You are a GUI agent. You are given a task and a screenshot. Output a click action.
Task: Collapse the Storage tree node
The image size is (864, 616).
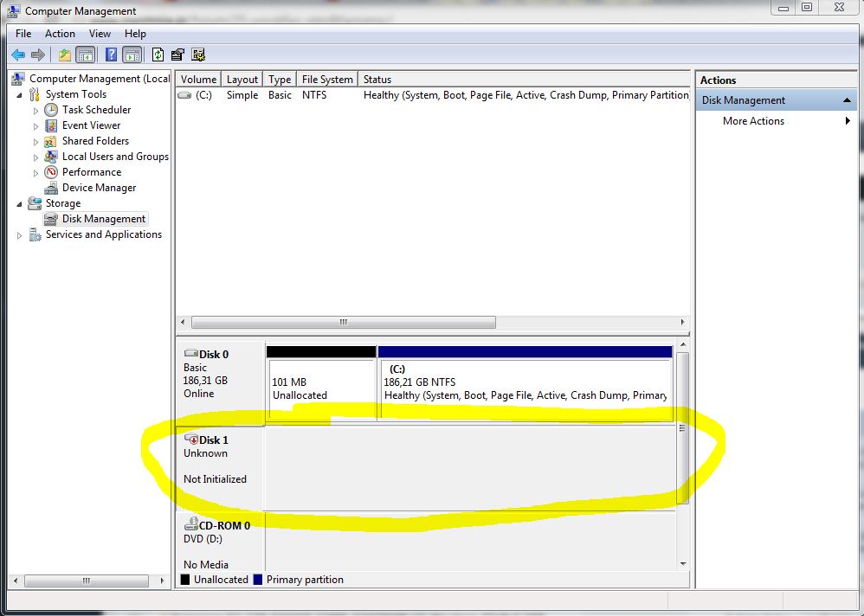[x=19, y=203]
